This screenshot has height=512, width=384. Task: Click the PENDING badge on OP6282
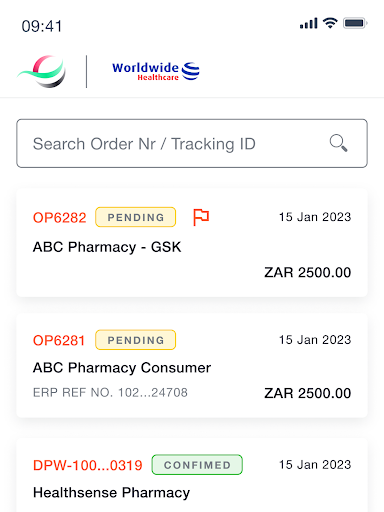pos(136,217)
